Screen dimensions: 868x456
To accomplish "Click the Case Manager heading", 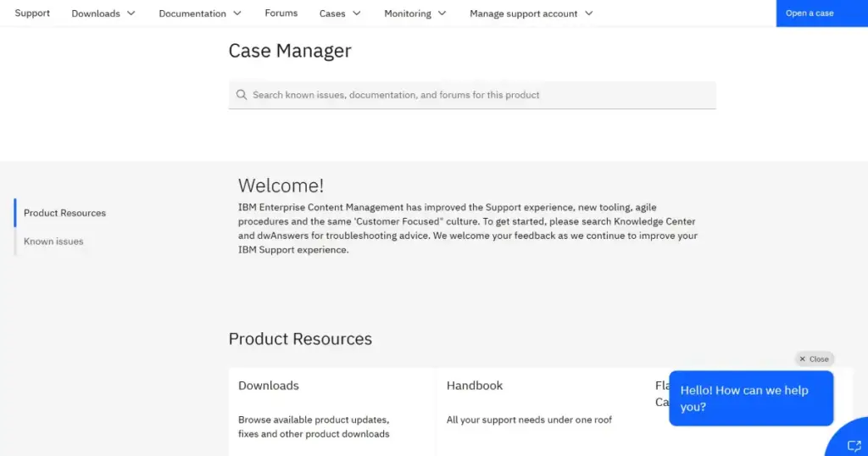I will coord(290,50).
